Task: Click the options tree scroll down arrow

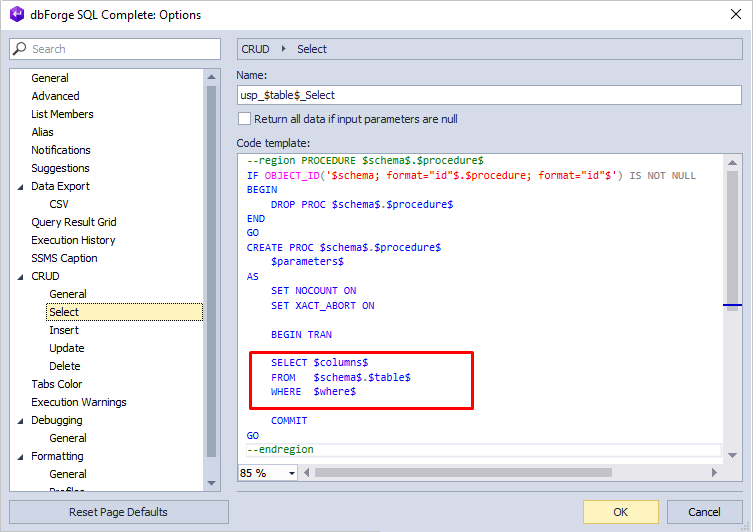Action: [x=211, y=483]
